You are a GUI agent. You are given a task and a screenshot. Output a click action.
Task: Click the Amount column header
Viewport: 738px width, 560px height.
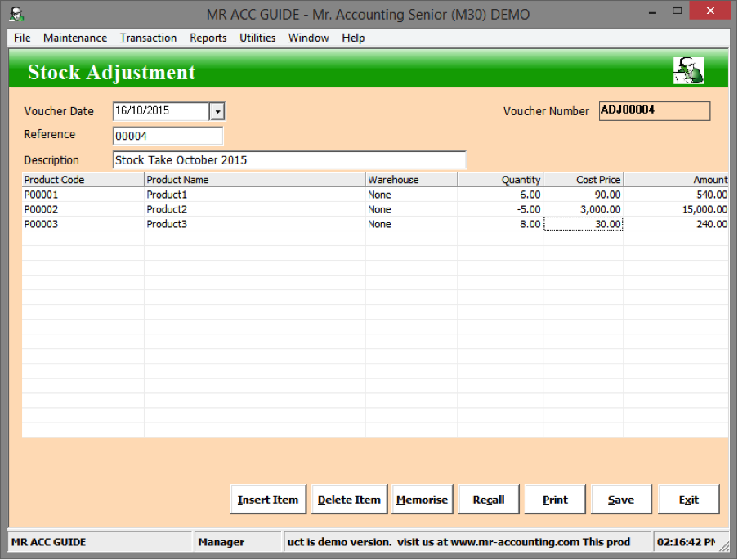(677, 180)
